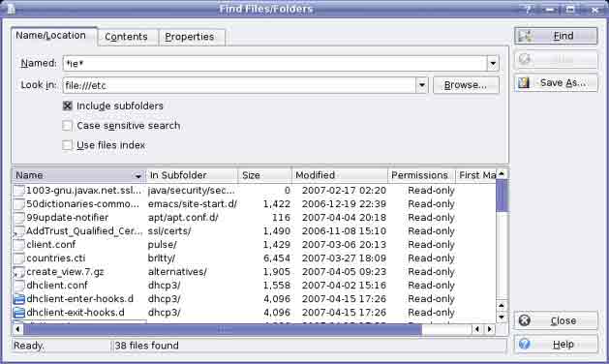609x364 pixels.
Task: Click the title bar context help icon
Action: pos(528,10)
